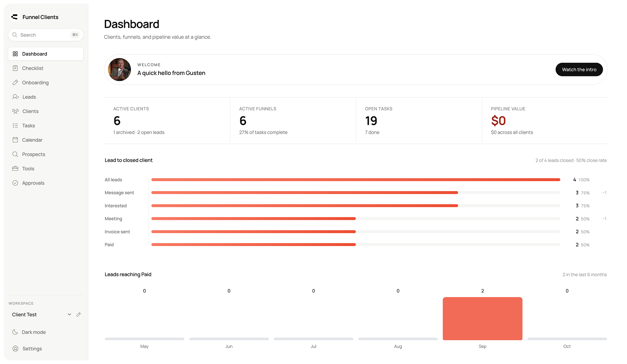Screen dimensions: 627x364
Task: Open the Clients section
Action: pos(46,111)
